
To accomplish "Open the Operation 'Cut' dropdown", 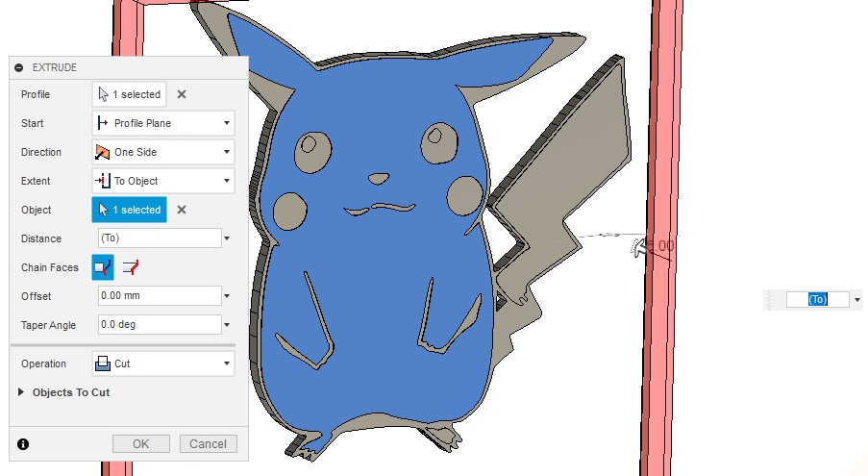I will tap(162, 363).
